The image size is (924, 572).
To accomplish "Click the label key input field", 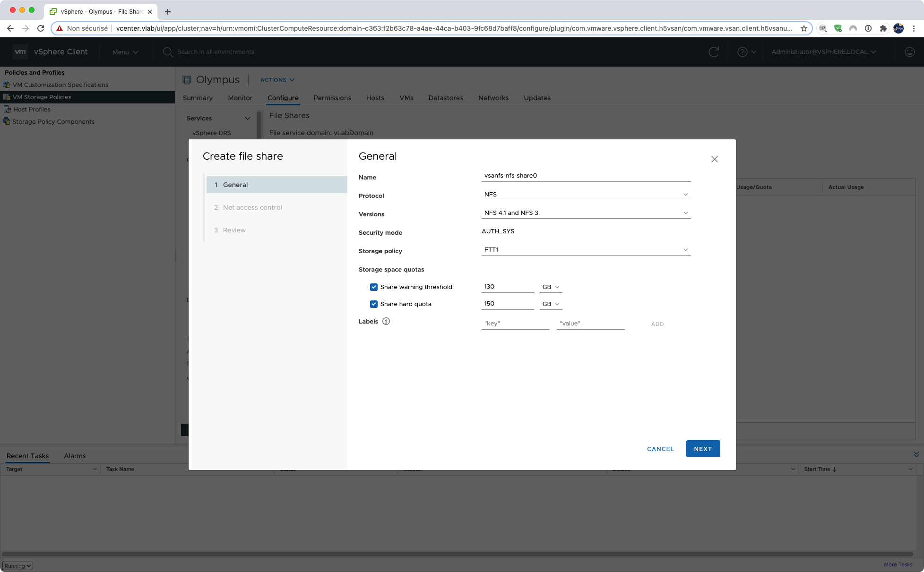I will (516, 324).
